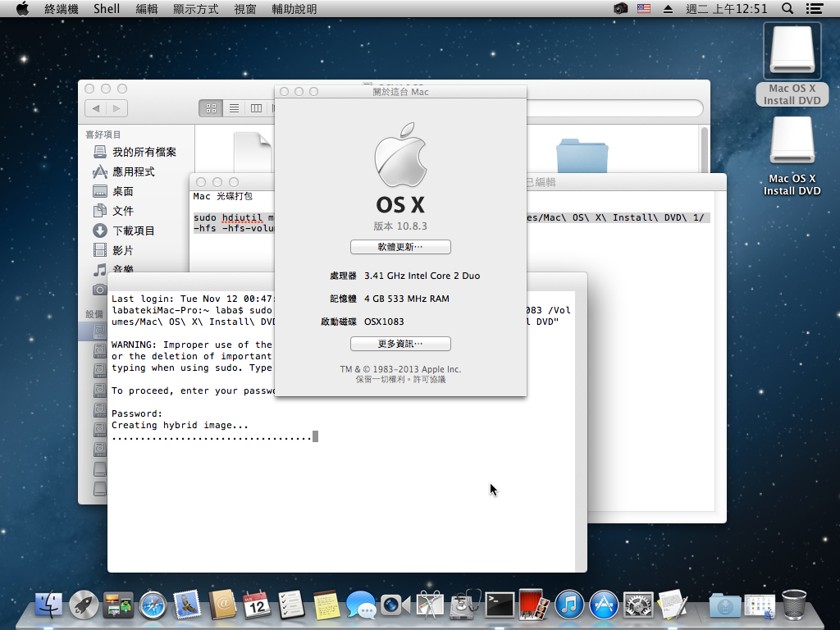840x630 pixels.
Task: Go forward in the Finder window
Action: [x=116, y=108]
